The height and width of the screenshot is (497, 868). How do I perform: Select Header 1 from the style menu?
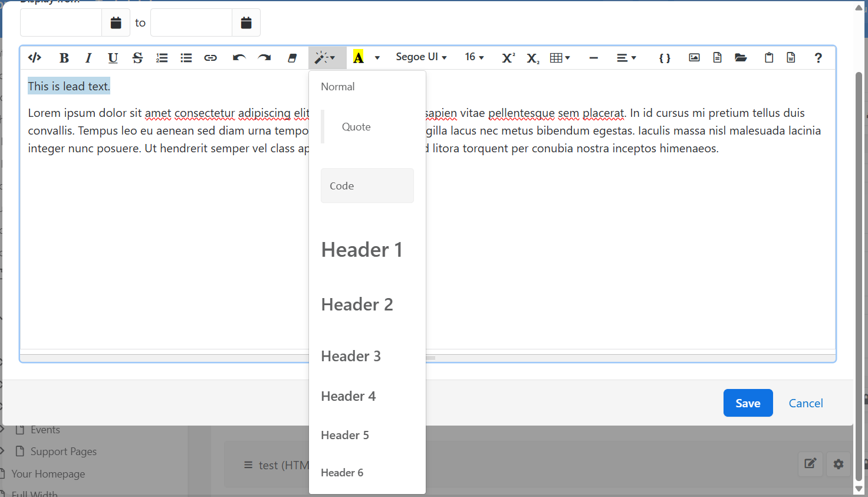coord(361,249)
